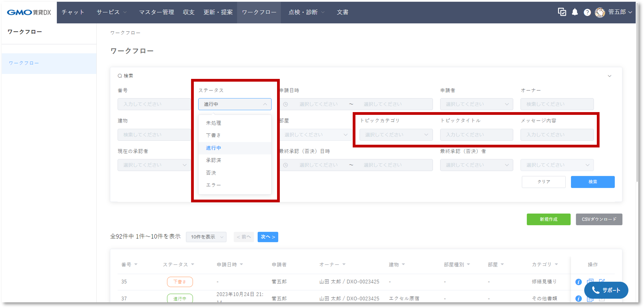Screen dimensions: 644x308
Task: Click the help question mark icon
Action: tap(587, 12)
